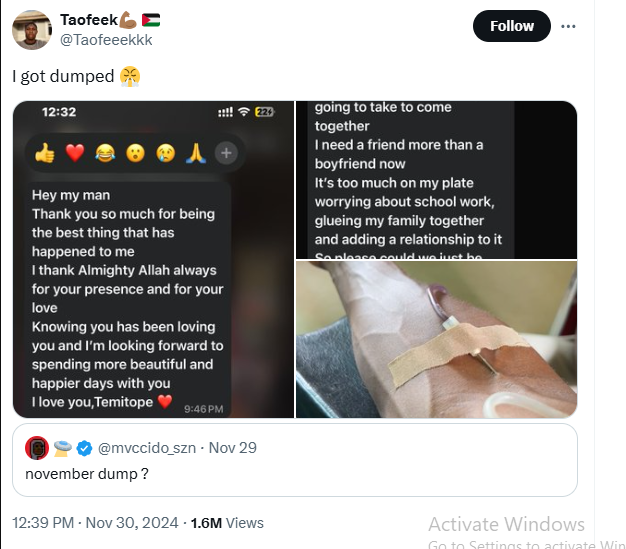Select the laughing tears reaction emoji

(x=105, y=153)
